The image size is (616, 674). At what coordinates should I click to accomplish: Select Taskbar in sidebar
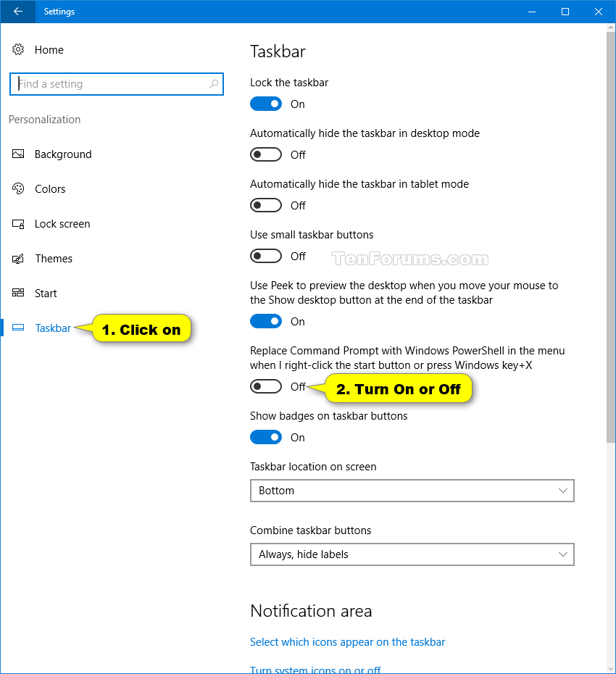pyautogui.click(x=53, y=328)
